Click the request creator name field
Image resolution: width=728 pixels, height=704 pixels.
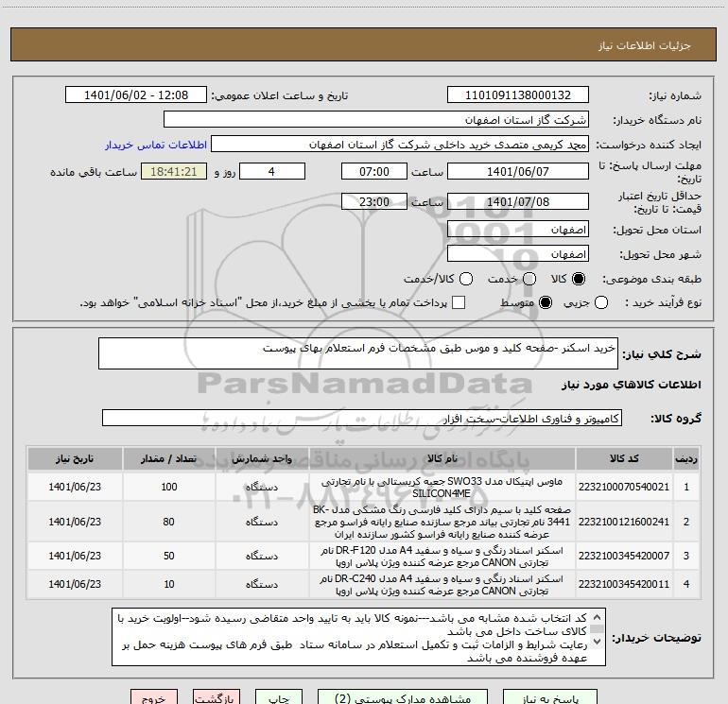coord(400,145)
